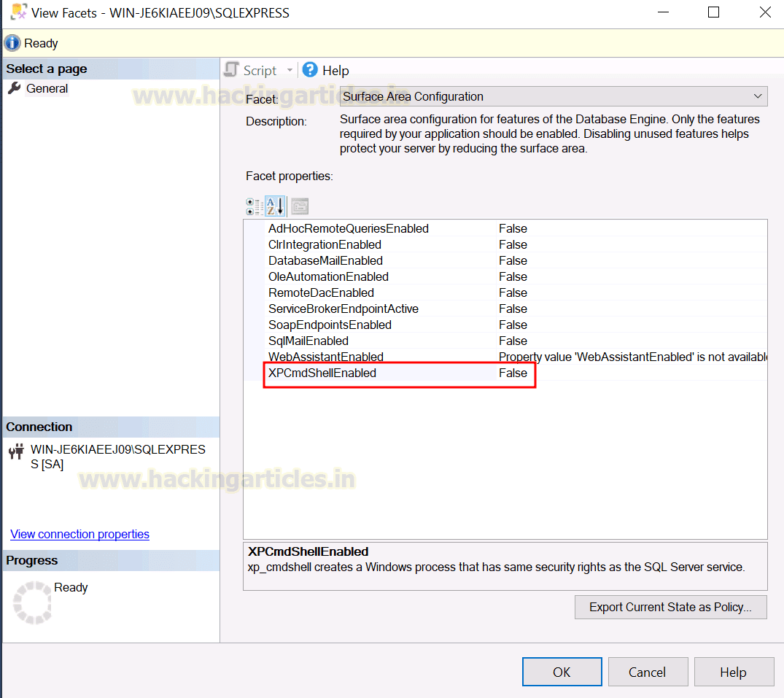Click the WIN-JE6KIAEEJ09\SQLEXPRESS [SA] connection text
Screen dimensions: 784x698
118,457
